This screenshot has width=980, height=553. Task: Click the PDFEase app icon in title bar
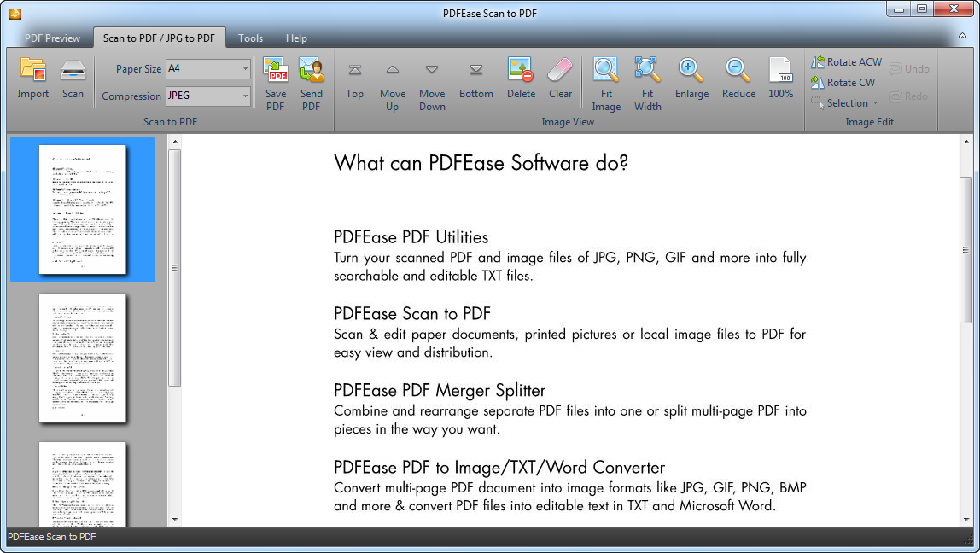tap(15, 13)
